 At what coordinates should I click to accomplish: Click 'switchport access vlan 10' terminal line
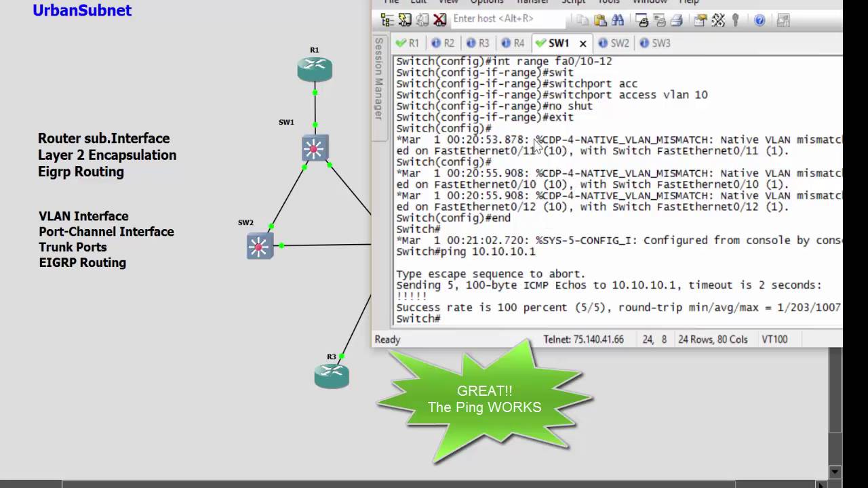point(552,95)
